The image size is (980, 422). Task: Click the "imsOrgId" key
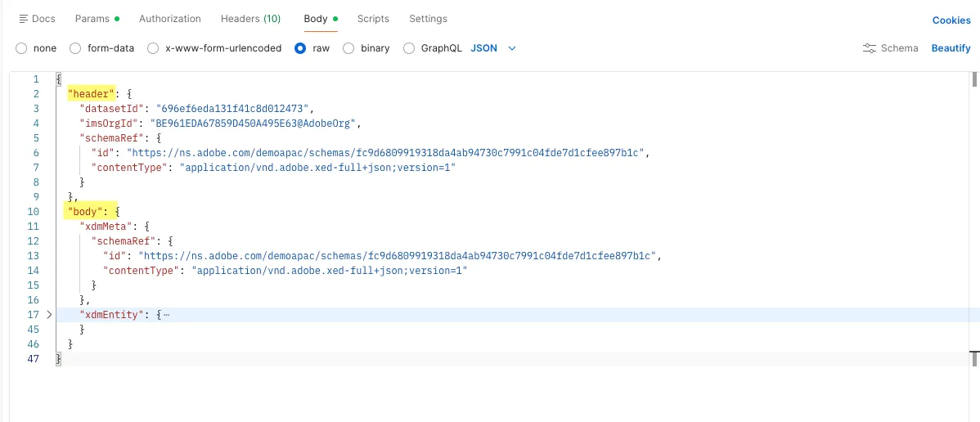[x=109, y=123]
